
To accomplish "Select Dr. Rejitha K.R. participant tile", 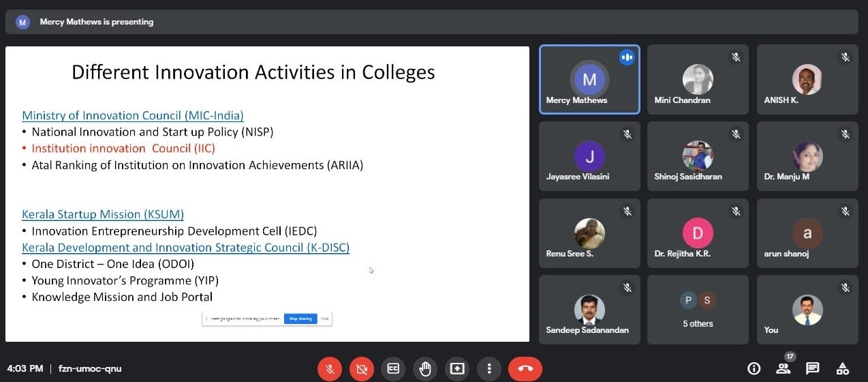I will [x=698, y=233].
